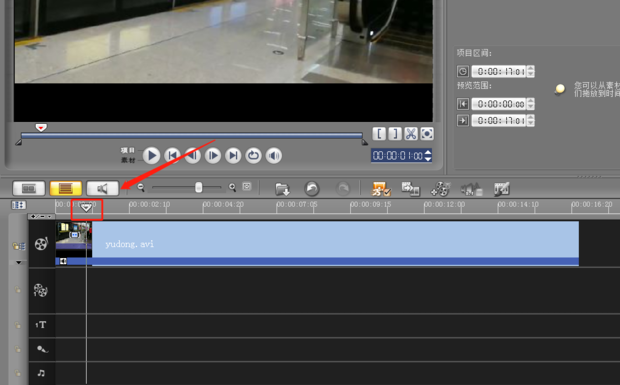
Task: Click the preview range start icon
Action: pyautogui.click(x=463, y=104)
